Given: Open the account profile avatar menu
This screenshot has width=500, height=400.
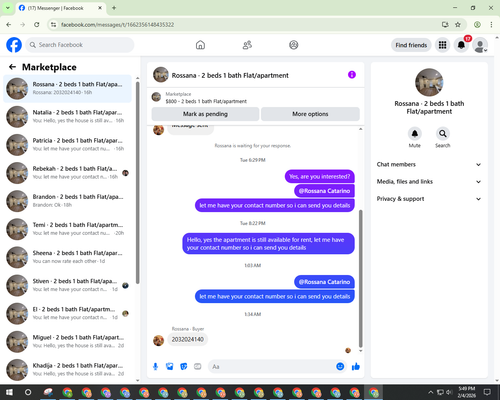Looking at the screenshot, I should [480, 45].
